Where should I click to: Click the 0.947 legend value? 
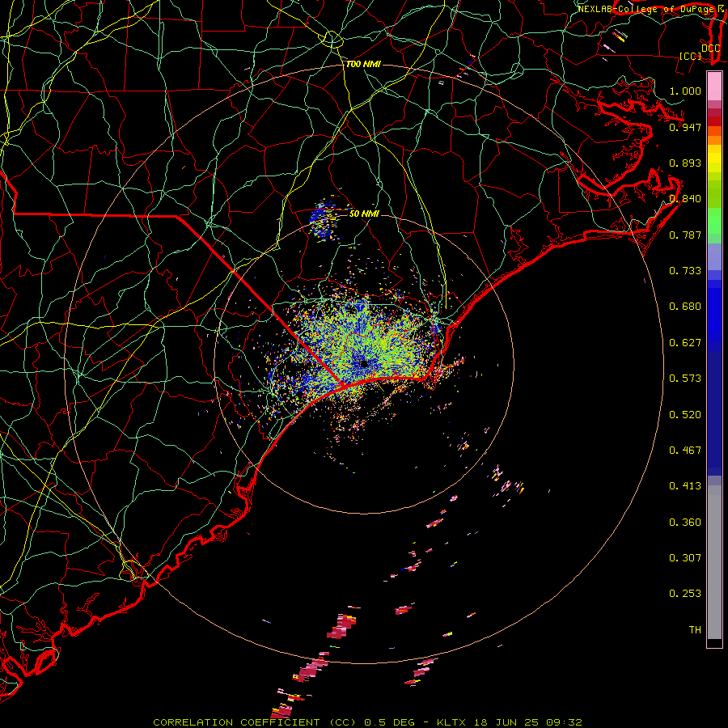(x=685, y=127)
